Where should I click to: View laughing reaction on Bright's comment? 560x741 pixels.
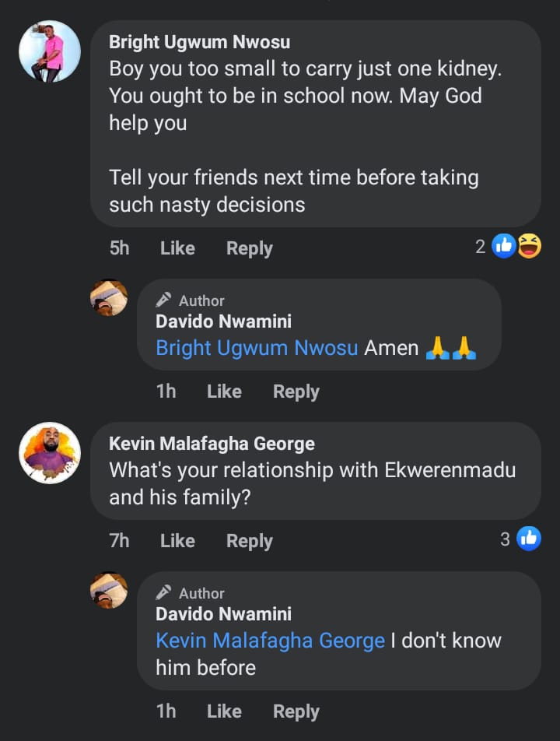coord(529,247)
